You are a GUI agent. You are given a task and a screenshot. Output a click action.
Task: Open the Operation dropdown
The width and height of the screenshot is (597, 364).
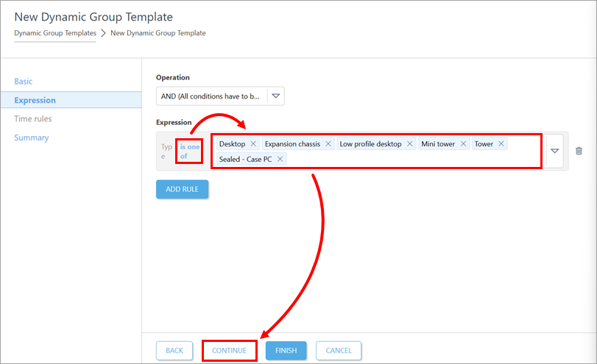(x=275, y=96)
